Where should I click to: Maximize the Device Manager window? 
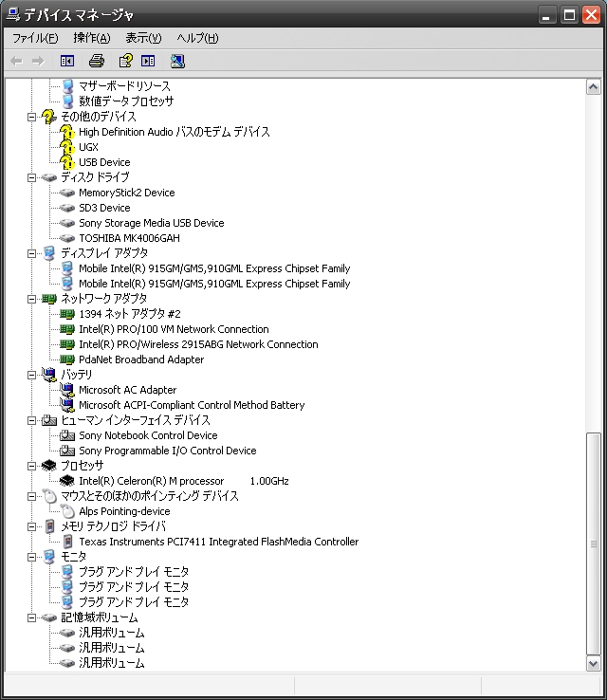[569, 15]
